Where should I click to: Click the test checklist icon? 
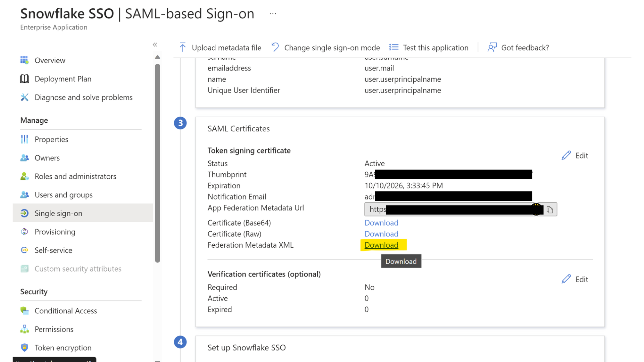click(394, 47)
